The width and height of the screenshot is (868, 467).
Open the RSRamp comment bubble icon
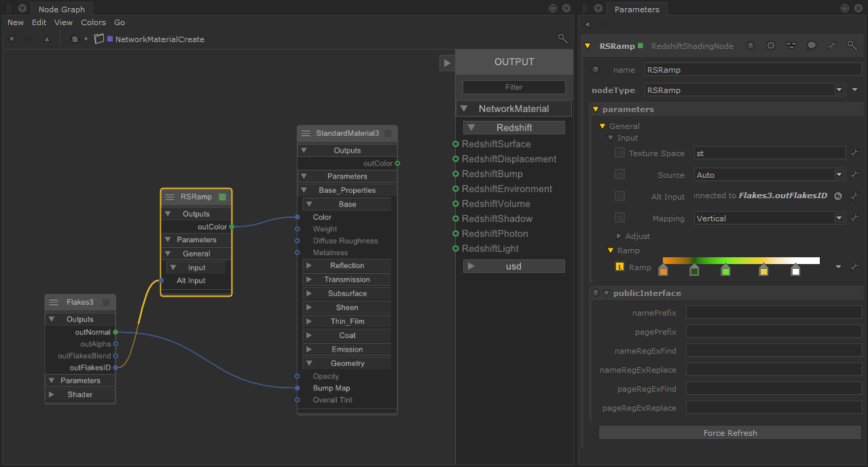click(x=811, y=46)
